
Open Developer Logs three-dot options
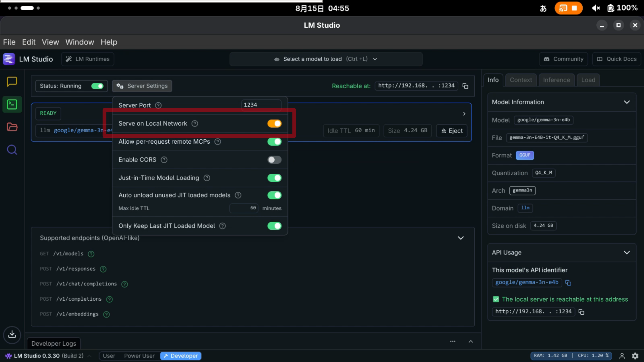pos(452,341)
